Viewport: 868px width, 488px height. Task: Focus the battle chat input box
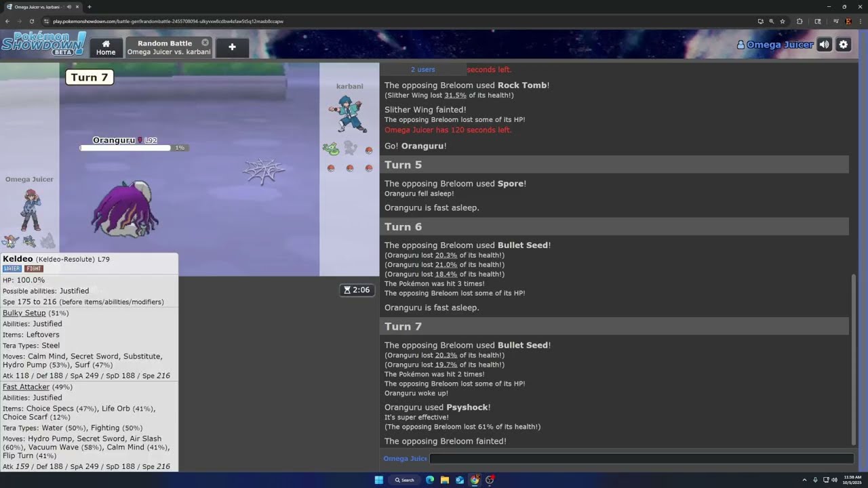point(641,459)
